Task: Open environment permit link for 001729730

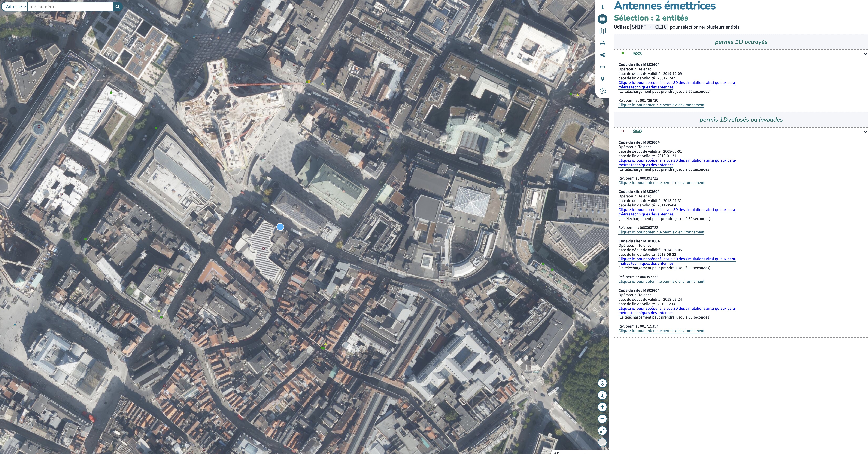Action: pos(661,105)
